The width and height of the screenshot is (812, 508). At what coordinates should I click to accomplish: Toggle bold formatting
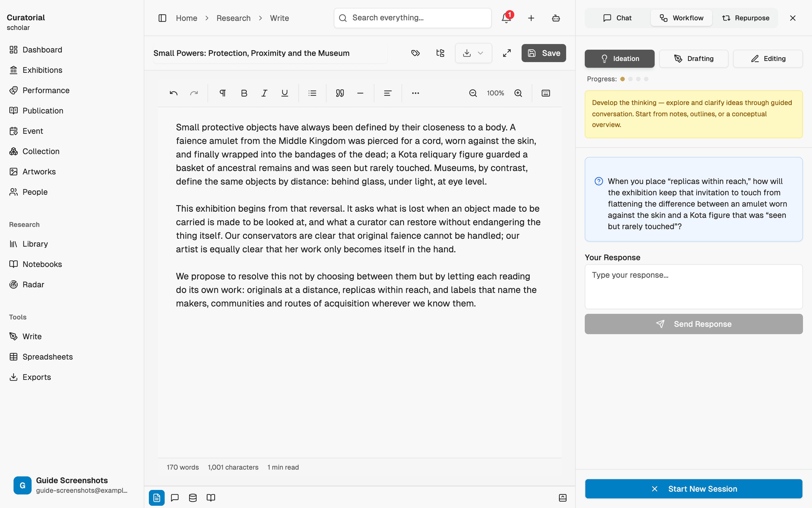244,93
